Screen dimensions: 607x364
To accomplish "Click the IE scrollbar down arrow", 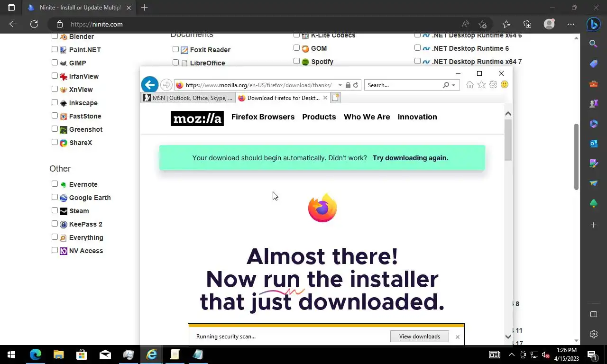I will pos(508,337).
